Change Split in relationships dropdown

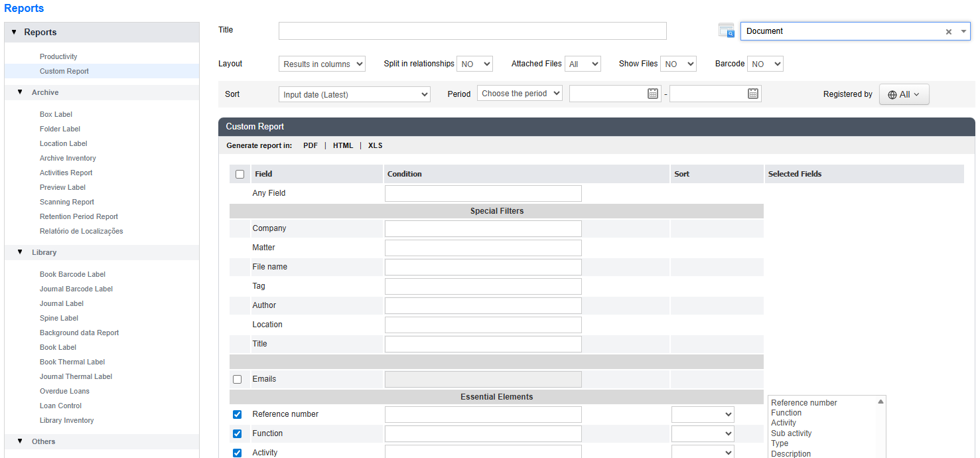point(474,64)
